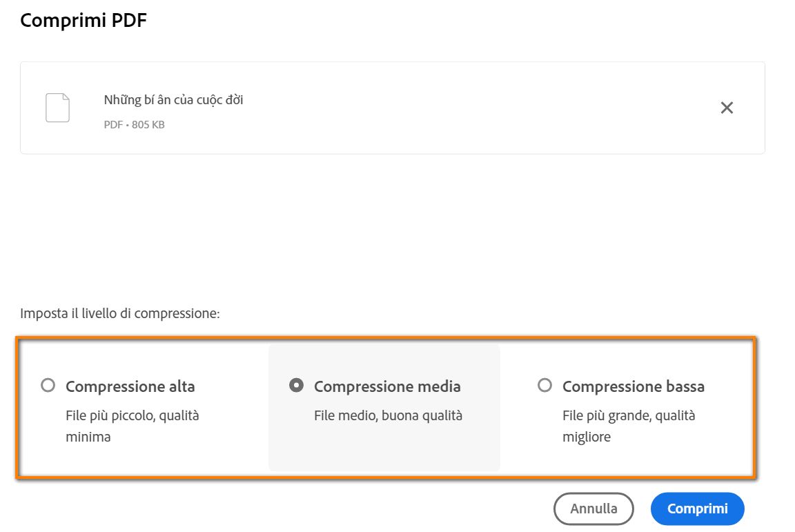The width and height of the screenshot is (795, 532).
Task: Select the Compressione bassa radio button
Action: pos(546,386)
